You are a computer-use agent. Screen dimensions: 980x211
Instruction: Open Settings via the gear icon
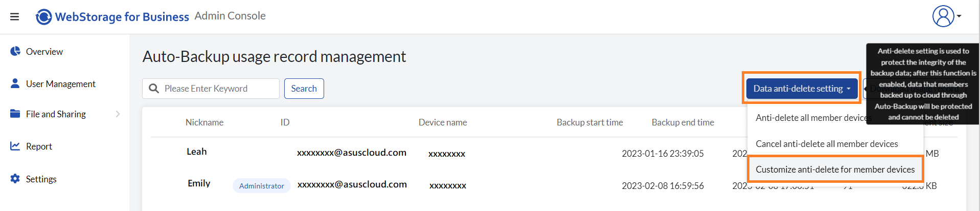pos(15,179)
